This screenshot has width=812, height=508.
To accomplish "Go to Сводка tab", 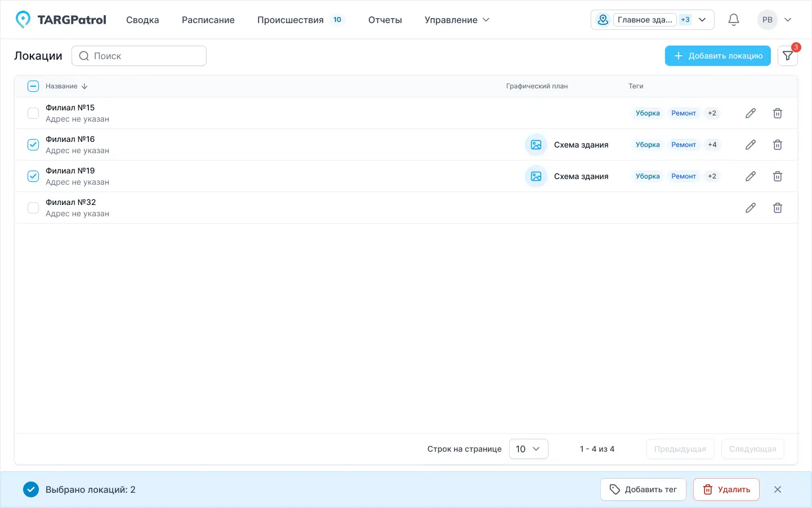I will 142,20.
